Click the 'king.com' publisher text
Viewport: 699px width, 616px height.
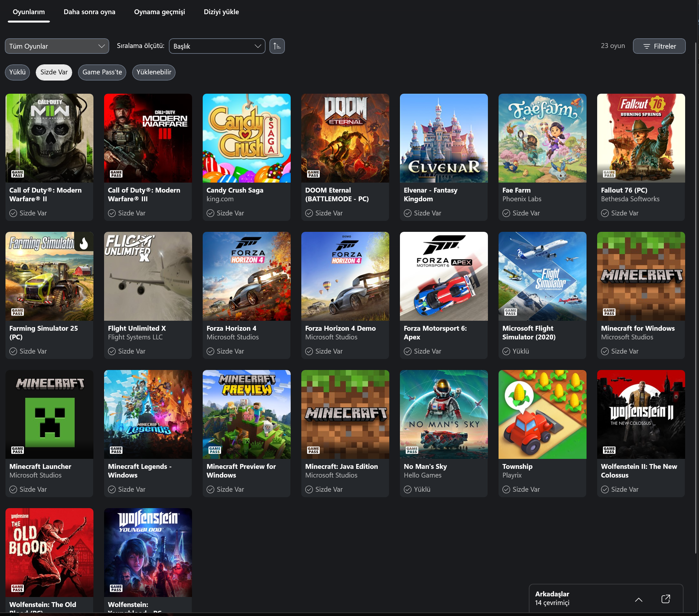(220, 199)
